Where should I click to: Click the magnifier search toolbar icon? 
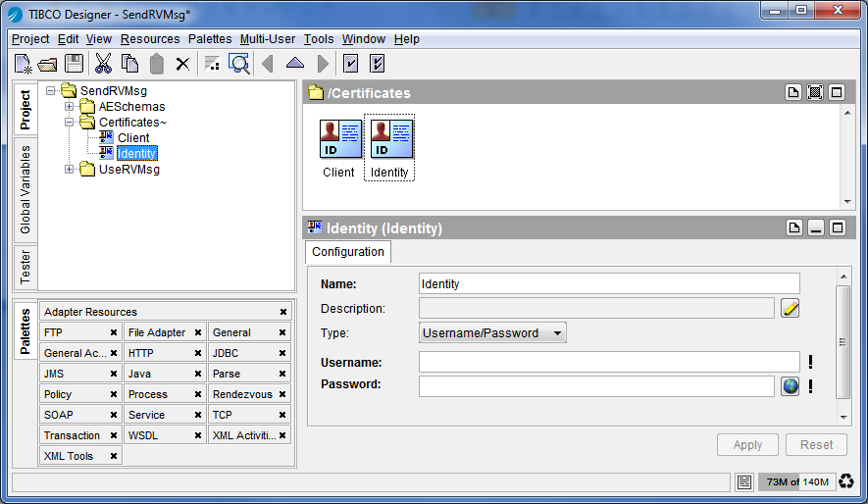tap(239, 64)
